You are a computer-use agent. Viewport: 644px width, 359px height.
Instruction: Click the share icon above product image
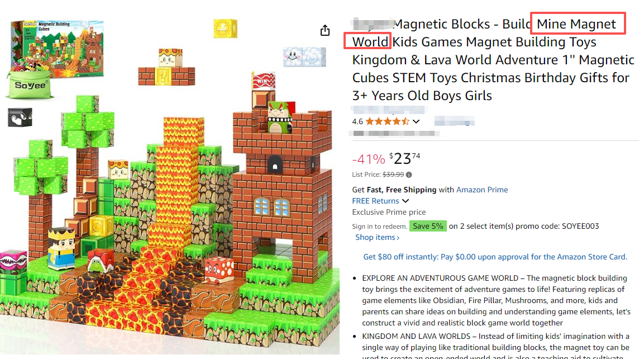pyautogui.click(x=325, y=30)
